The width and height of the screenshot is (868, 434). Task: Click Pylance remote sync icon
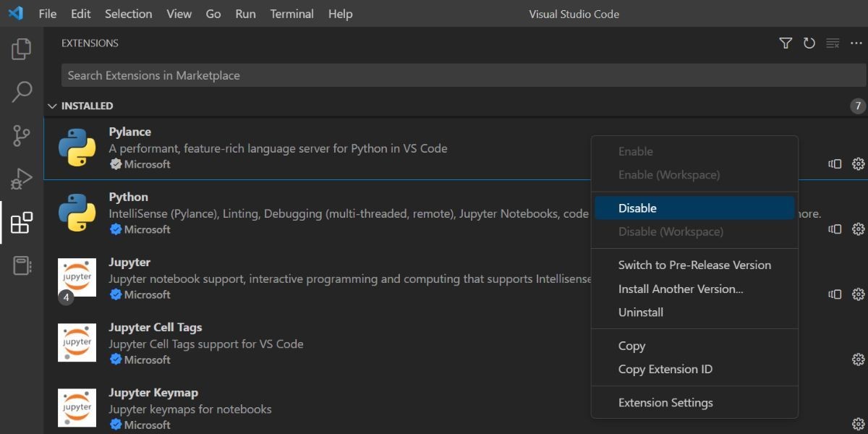pyautogui.click(x=835, y=164)
